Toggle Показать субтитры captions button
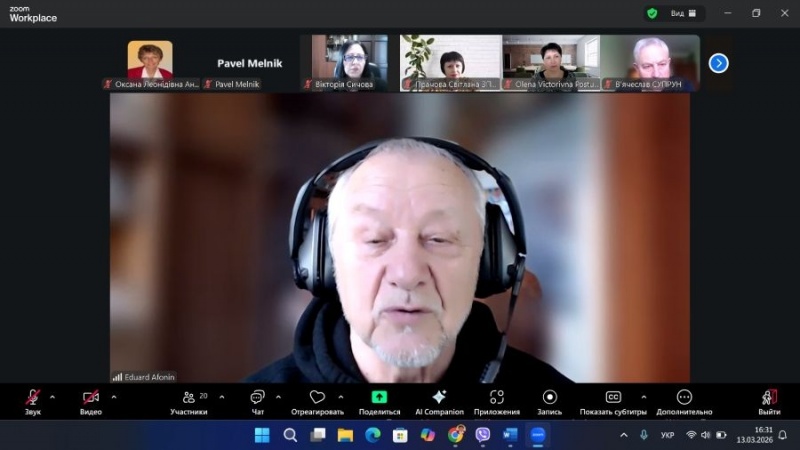 [613, 397]
